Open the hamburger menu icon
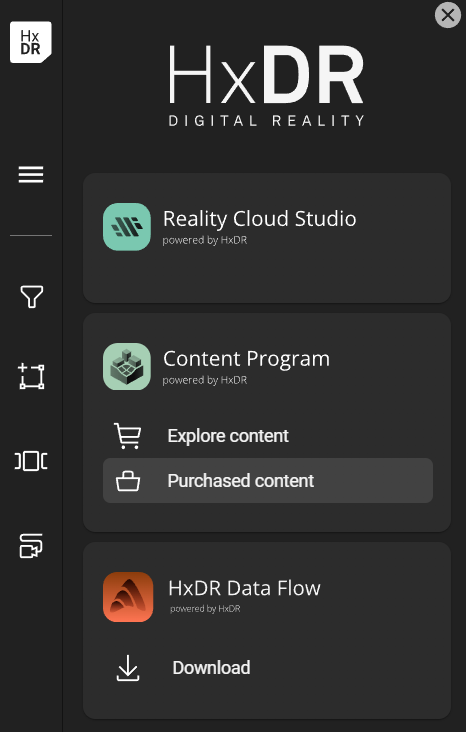This screenshot has height=732, width=466. tap(31, 175)
